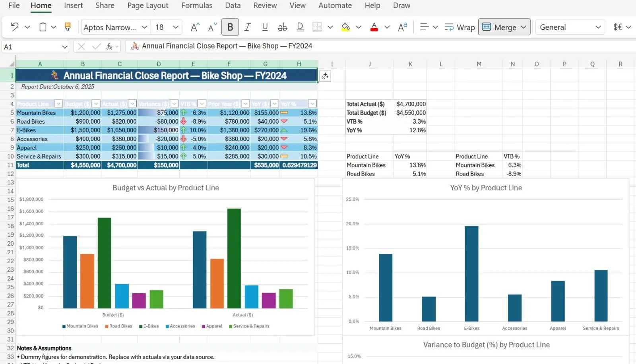This screenshot has width=636, height=364.
Task: Open the Formulas tab
Action: (x=197, y=6)
